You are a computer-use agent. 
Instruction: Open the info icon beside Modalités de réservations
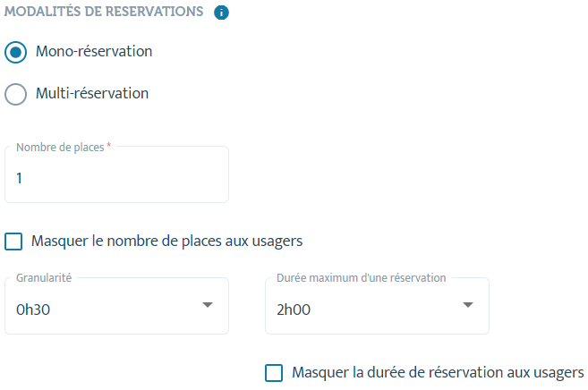pyautogui.click(x=221, y=13)
